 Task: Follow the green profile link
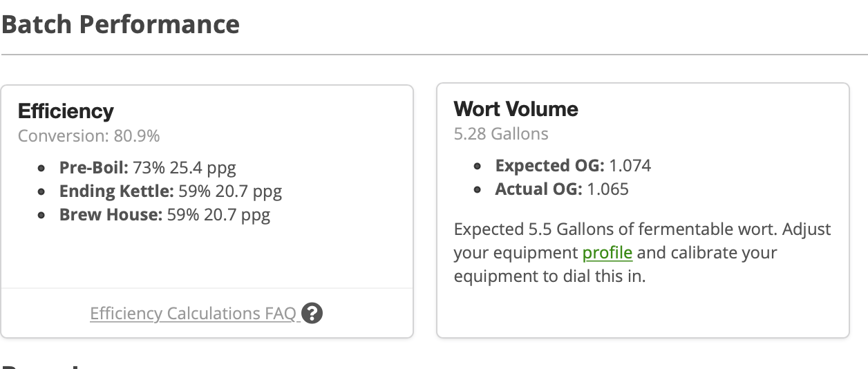point(607,253)
